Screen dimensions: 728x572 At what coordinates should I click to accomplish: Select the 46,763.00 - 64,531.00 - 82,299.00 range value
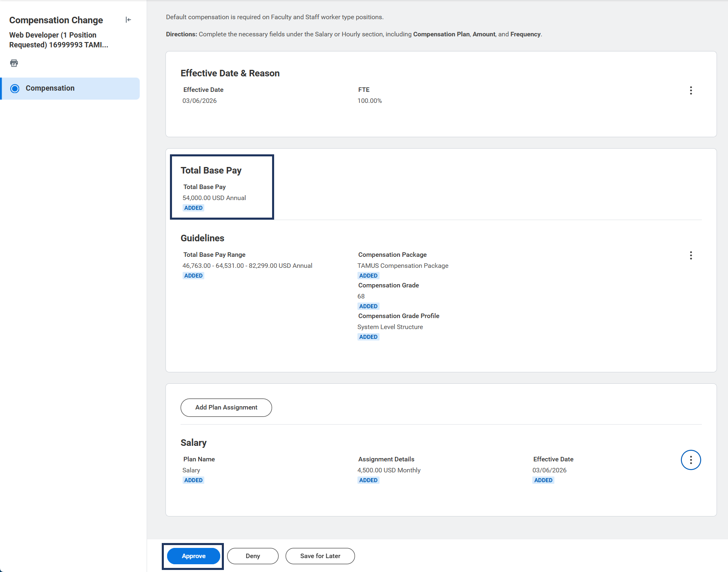247,266
